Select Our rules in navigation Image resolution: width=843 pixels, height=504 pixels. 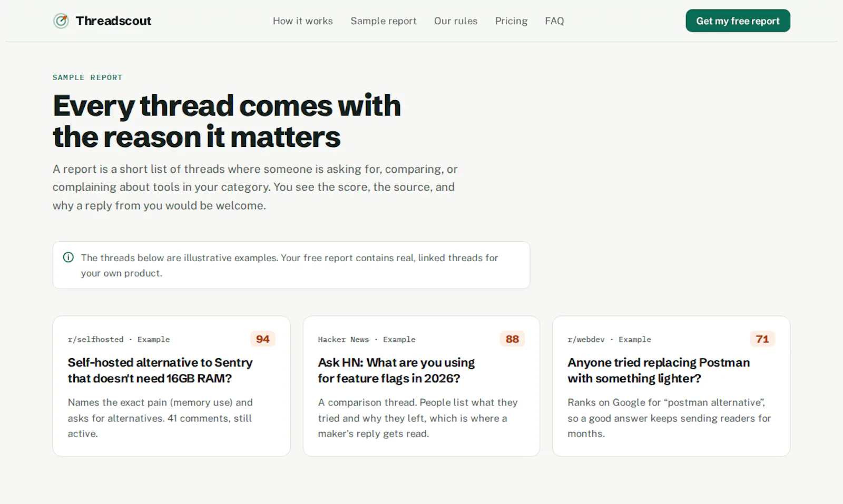(456, 21)
